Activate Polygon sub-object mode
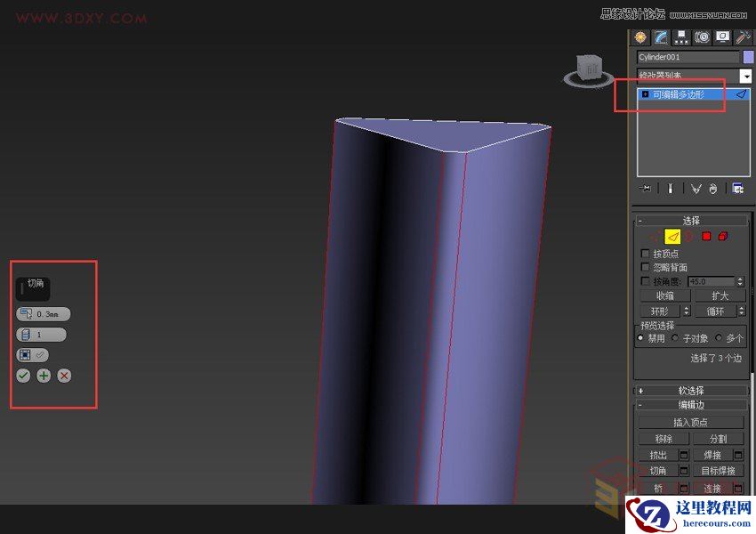Viewport: 756px width, 534px height. (706, 235)
